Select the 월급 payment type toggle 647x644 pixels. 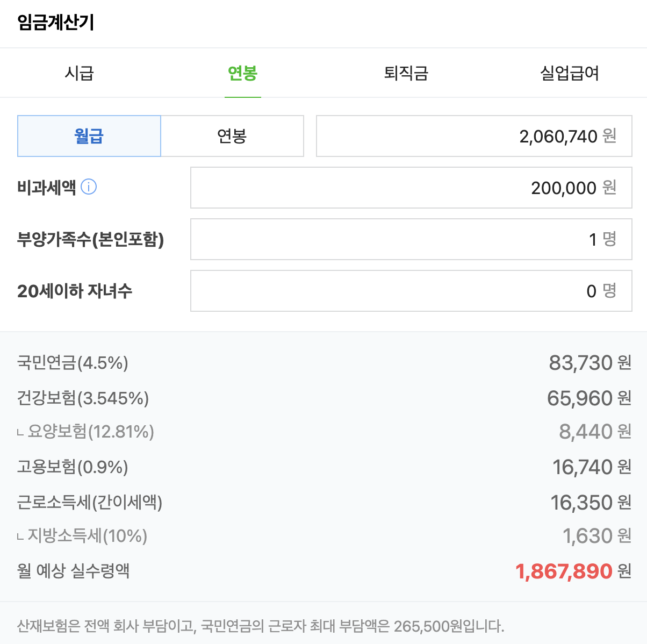89,136
